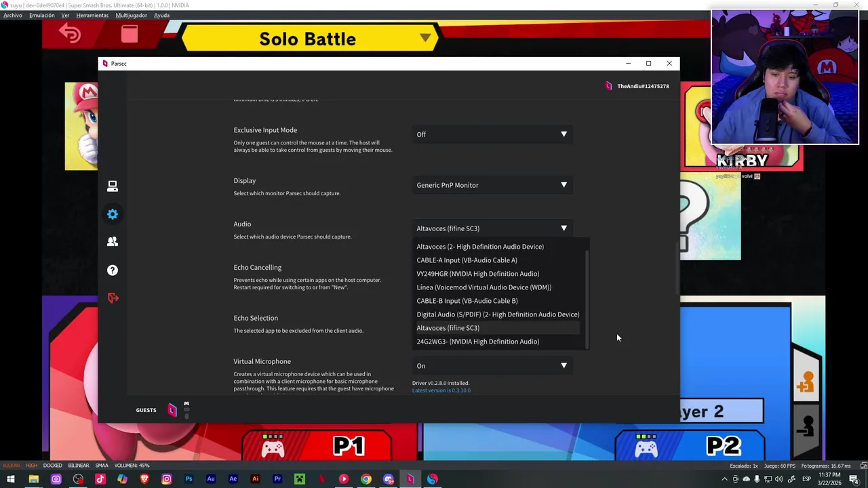Image resolution: width=868 pixels, height=488 pixels.
Task: Toggle VULKAN graphics API in suyu status bar
Action: pyautogui.click(x=11, y=466)
